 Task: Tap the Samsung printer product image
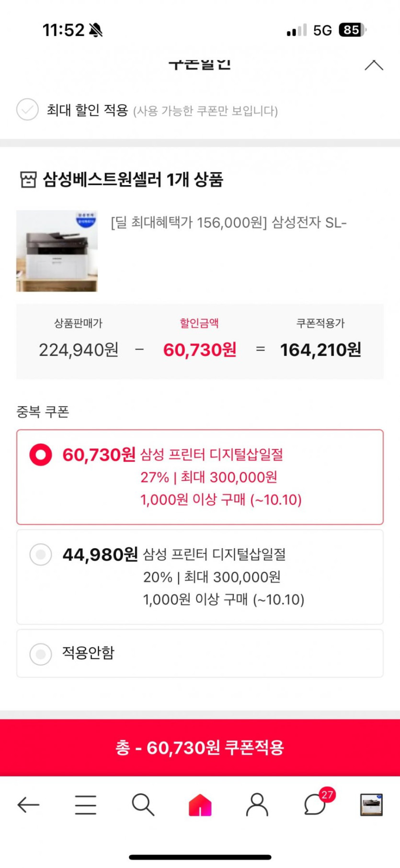[57, 251]
